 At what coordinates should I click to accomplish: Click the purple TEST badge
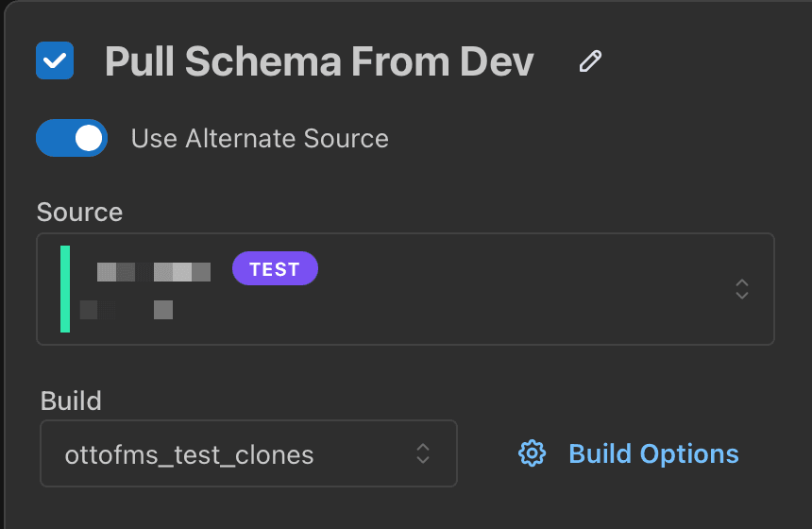tap(275, 269)
